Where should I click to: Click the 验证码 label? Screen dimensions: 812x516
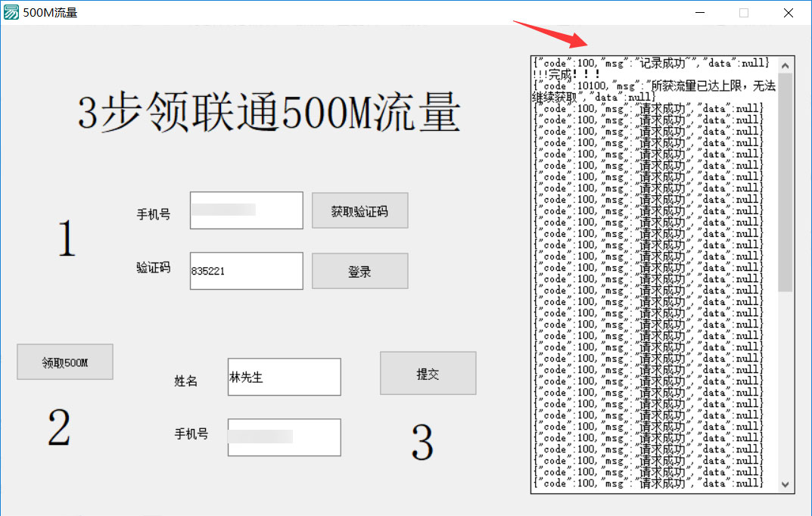154,268
